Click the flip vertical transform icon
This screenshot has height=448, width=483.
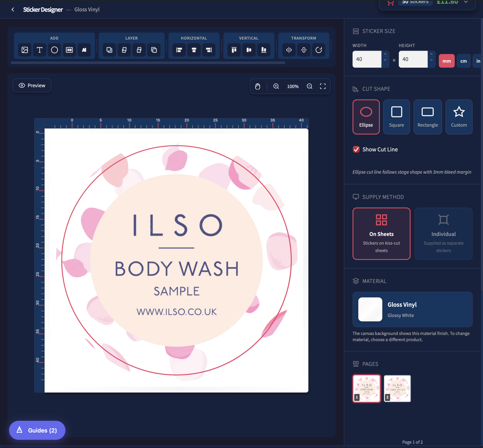pyautogui.click(x=304, y=50)
